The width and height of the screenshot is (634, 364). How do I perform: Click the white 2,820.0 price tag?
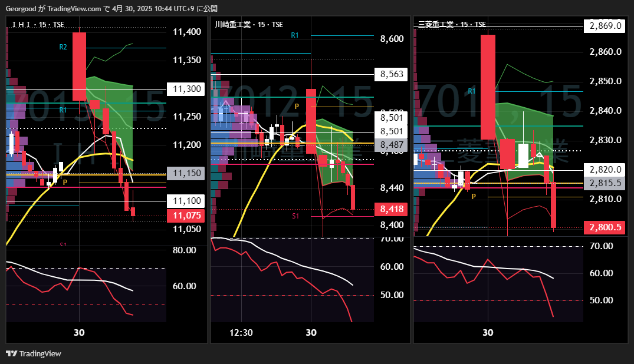[605, 170]
